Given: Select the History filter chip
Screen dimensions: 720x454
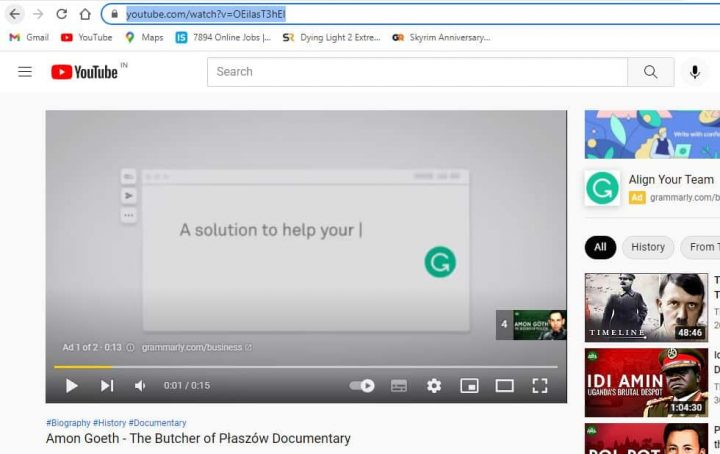Looking at the screenshot, I should (648, 247).
